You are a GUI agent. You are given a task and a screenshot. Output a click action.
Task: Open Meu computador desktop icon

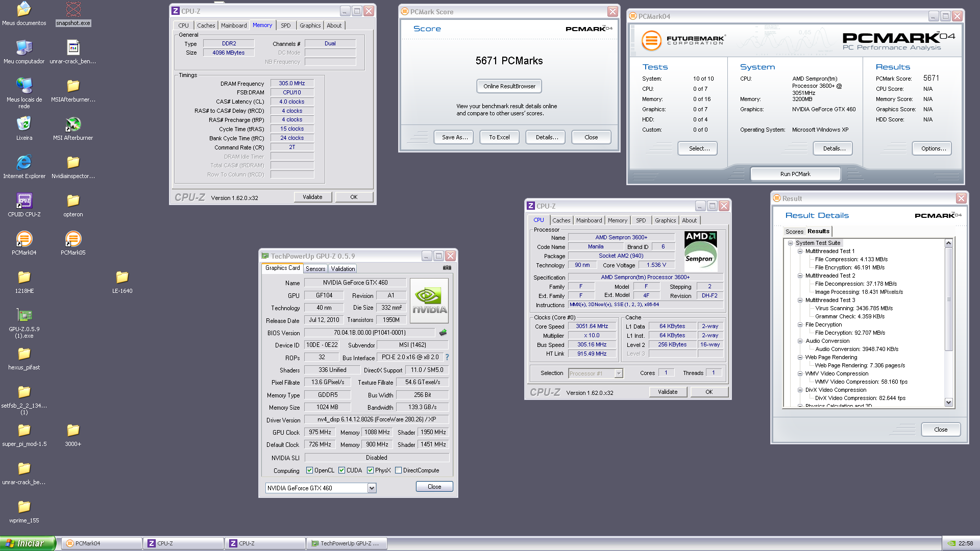click(24, 47)
